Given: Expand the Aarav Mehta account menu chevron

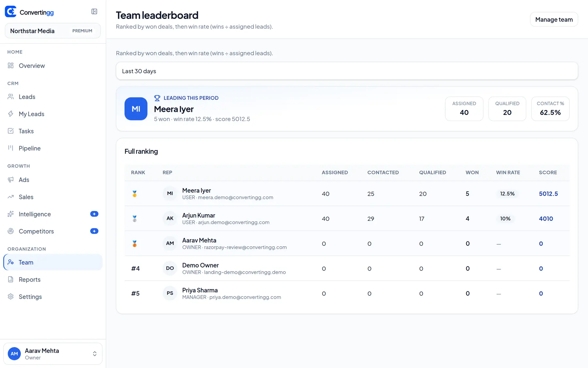Looking at the screenshot, I should (x=95, y=354).
